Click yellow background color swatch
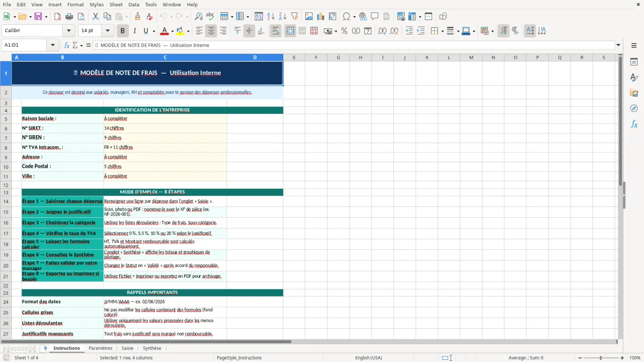This screenshot has width=644, height=362. pyautogui.click(x=180, y=31)
